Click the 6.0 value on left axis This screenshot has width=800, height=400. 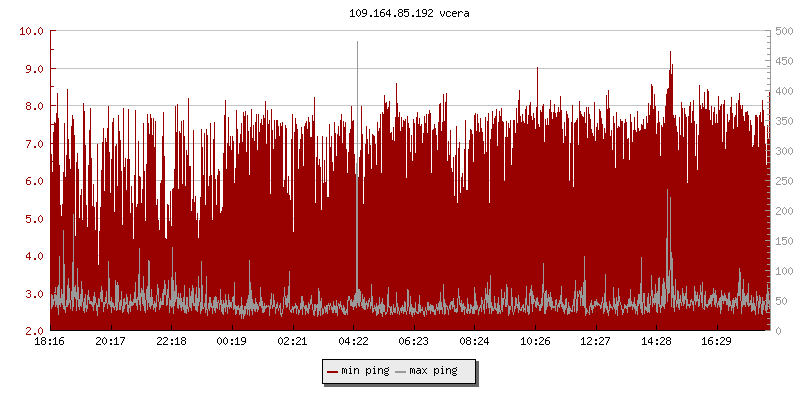32,181
